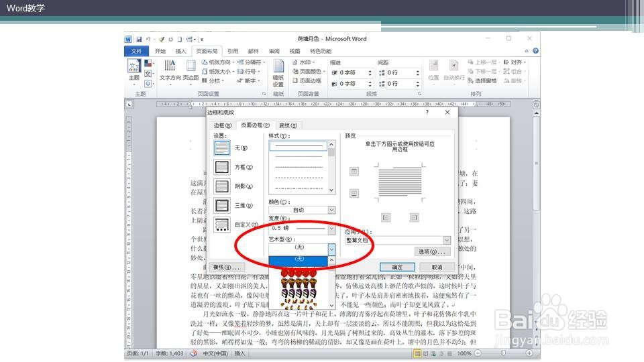The width and height of the screenshot is (644, 362).
Task: Pick the red apples art border pattern
Action: (299, 271)
